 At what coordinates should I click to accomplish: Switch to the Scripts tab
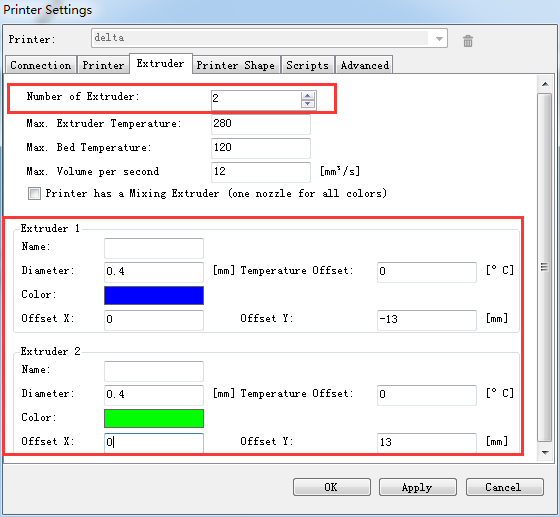(x=308, y=65)
